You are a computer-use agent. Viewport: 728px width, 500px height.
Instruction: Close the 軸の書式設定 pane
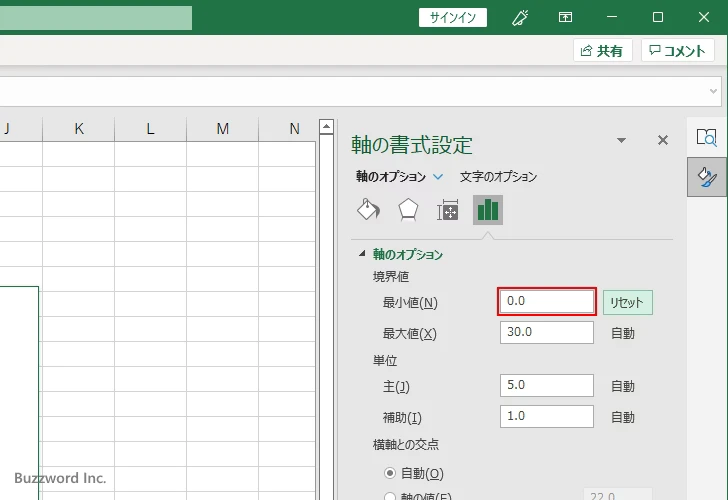point(663,140)
